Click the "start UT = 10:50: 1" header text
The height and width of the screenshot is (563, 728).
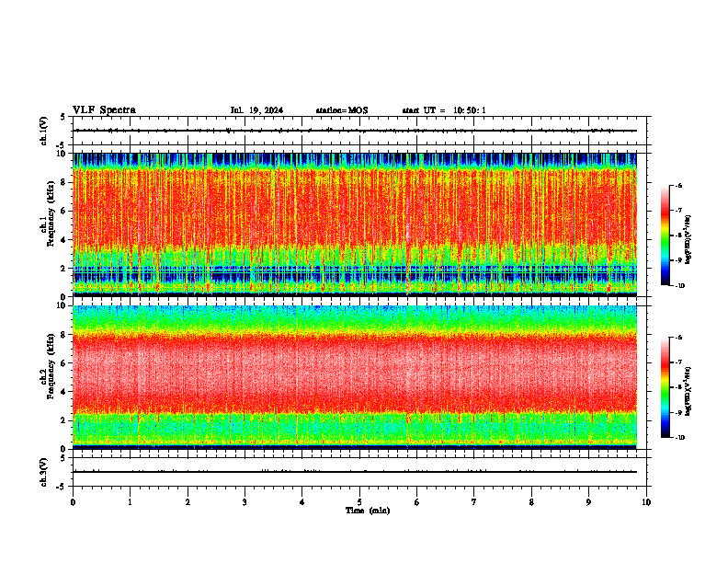444,110
